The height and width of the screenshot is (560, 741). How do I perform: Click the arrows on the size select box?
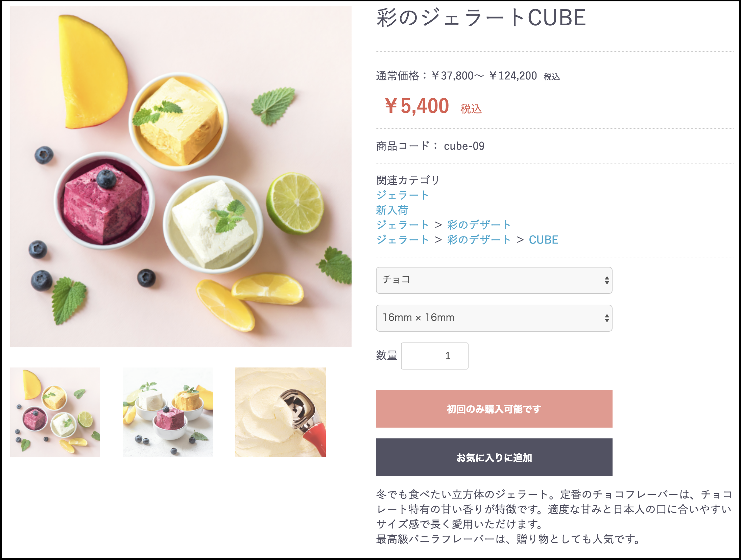607,318
